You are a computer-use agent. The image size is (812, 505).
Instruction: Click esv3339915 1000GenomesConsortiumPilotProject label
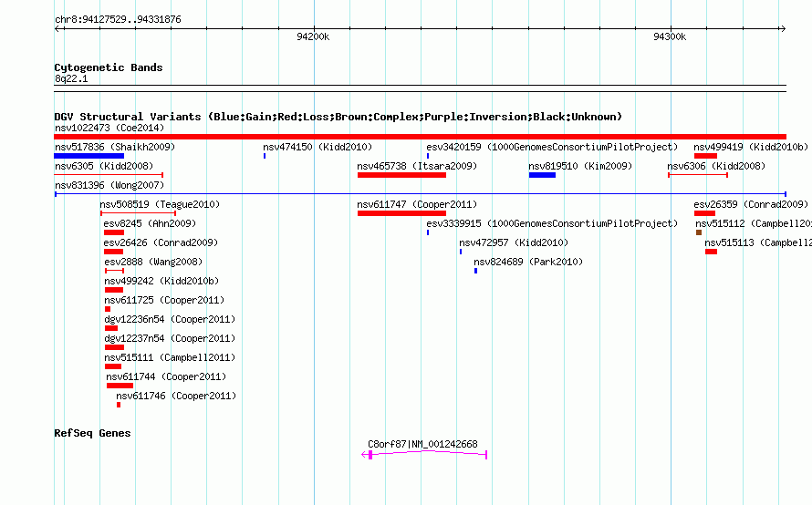(x=552, y=223)
